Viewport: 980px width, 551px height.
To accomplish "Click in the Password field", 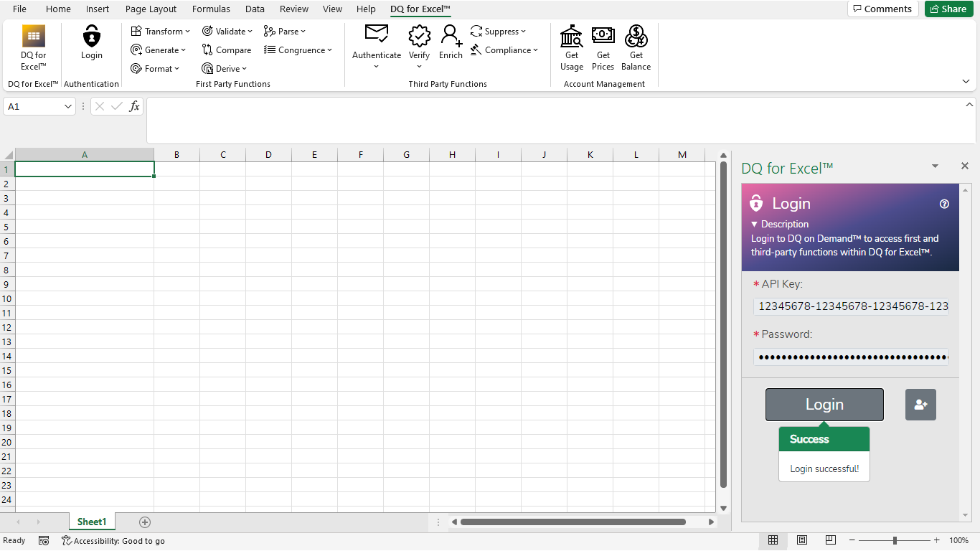I will [x=851, y=357].
